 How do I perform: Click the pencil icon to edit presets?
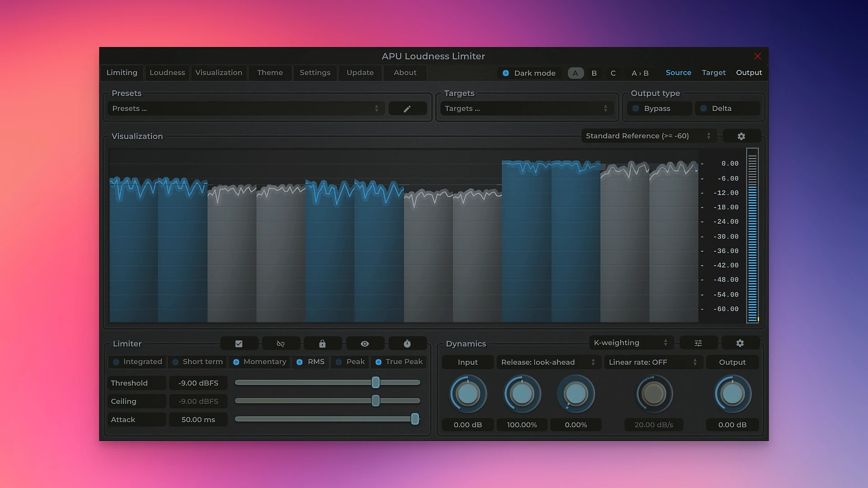coord(407,108)
